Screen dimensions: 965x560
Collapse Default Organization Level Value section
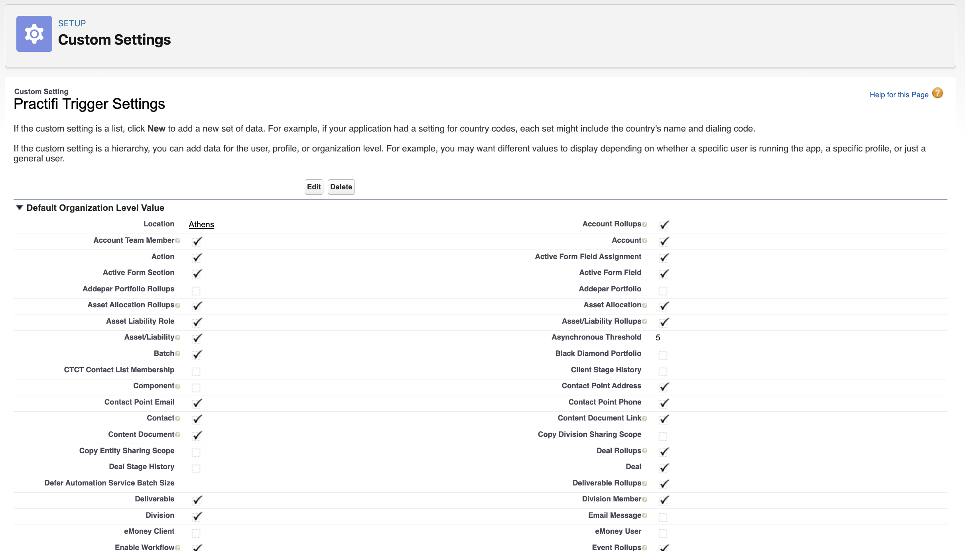pos(19,208)
